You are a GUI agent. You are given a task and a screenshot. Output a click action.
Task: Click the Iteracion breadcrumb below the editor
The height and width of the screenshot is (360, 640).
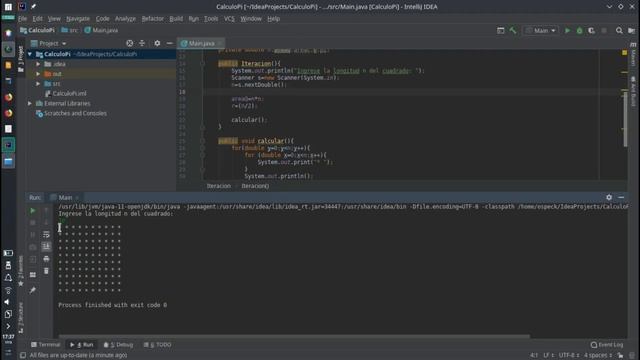tap(219, 186)
